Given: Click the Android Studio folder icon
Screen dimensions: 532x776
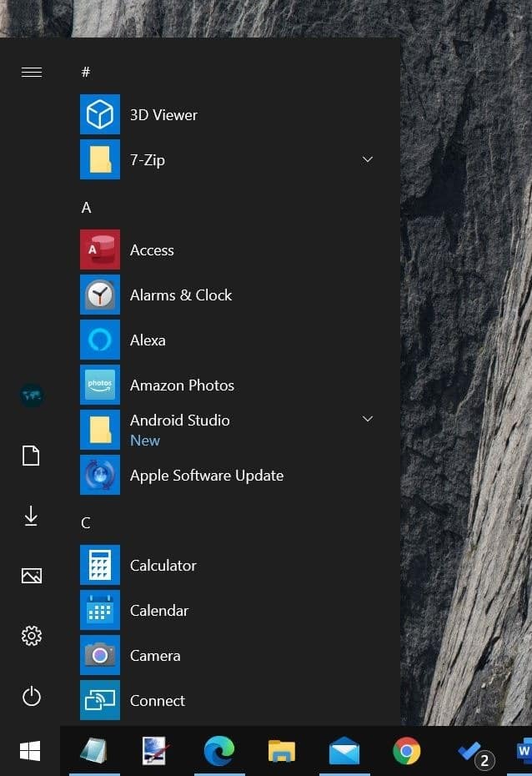Looking at the screenshot, I should (x=100, y=430).
